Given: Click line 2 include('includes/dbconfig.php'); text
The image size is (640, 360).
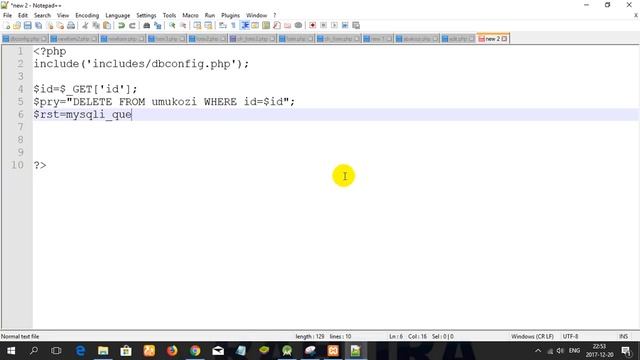Looking at the screenshot, I should point(141,64).
